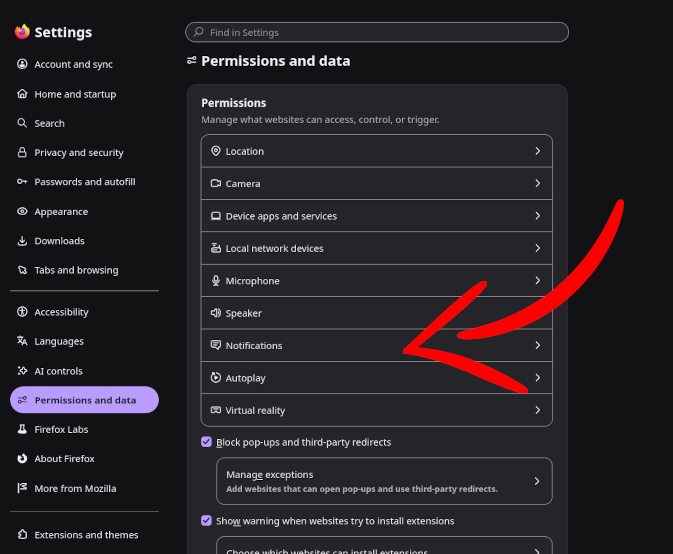This screenshot has height=554, width=673.
Task: Click the Accessibility figure icon
Action: [22, 312]
